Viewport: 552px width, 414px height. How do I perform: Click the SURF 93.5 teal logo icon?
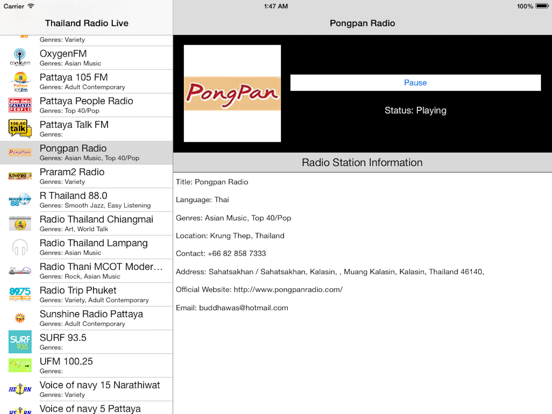[x=20, y=341]
